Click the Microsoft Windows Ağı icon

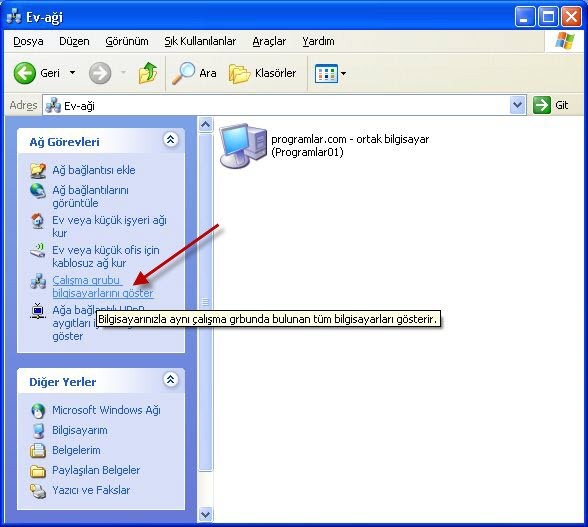[38, 411]
